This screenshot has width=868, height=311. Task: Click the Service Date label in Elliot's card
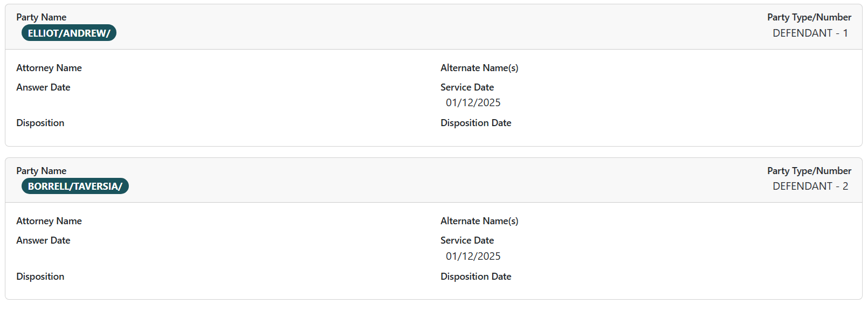pyautogui.click(x=467, y=87)
